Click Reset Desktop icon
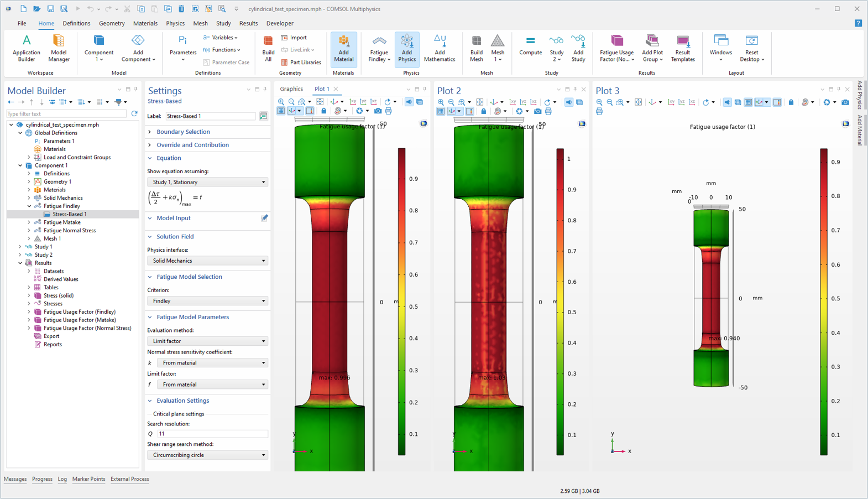The width and height of the screenshot is (868, 499). [x=752, y=48]
